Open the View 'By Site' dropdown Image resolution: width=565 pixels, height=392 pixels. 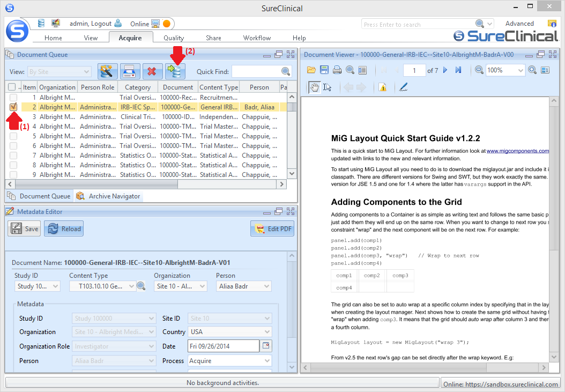click(60, 72)
